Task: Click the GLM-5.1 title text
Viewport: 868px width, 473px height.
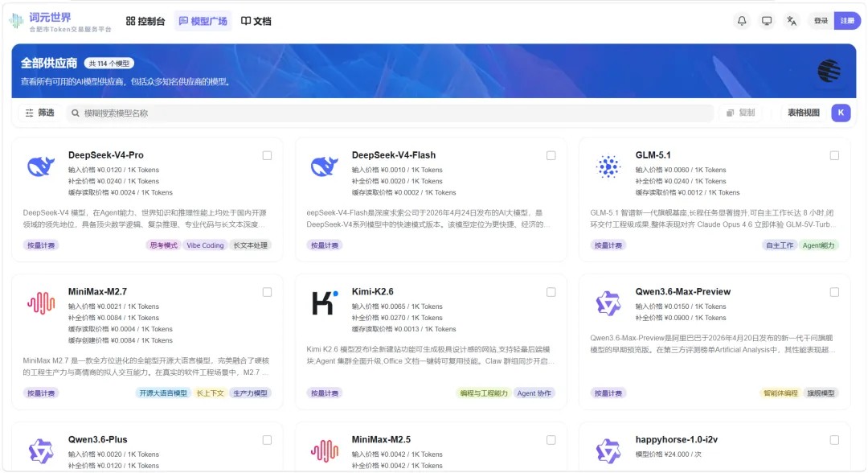Action: pyautogui.click(x=653, y=155)
